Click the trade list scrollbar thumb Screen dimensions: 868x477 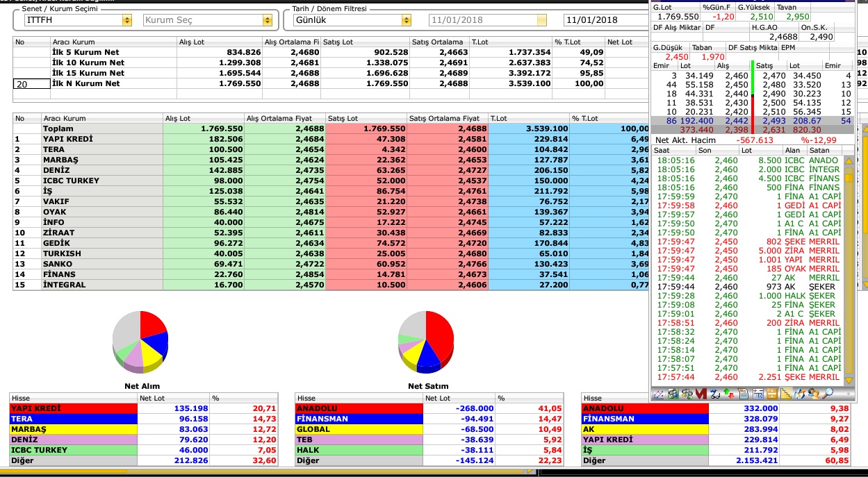point(849,178)
